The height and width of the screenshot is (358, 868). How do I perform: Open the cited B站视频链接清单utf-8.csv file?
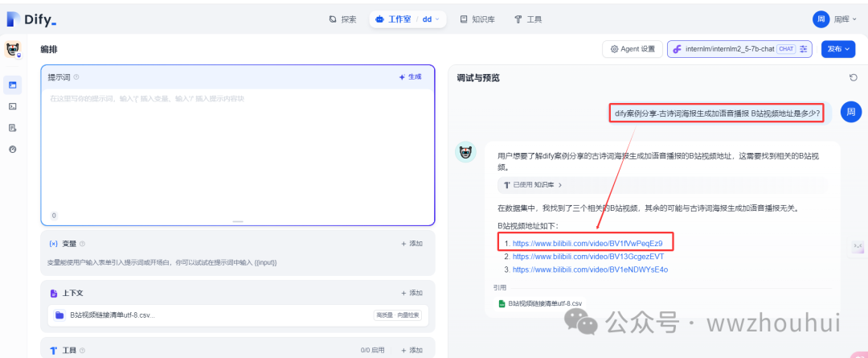click(x=540, y=303)
